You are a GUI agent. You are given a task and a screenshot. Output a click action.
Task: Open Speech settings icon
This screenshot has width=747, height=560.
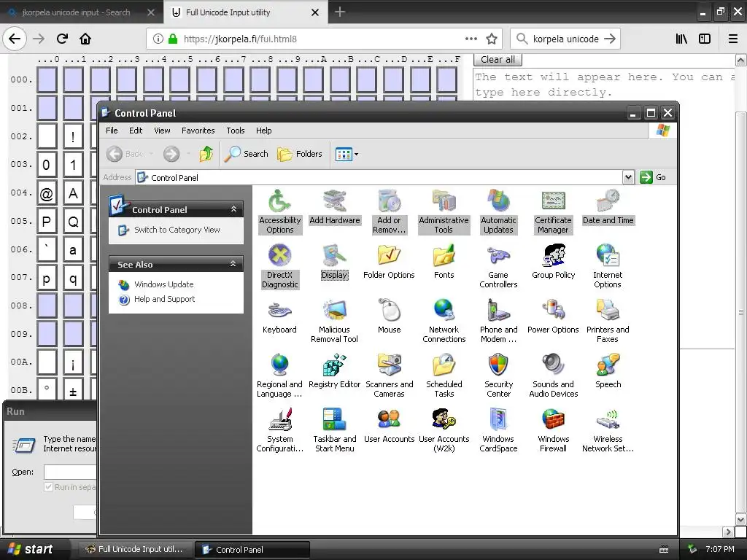pos(608,371)
